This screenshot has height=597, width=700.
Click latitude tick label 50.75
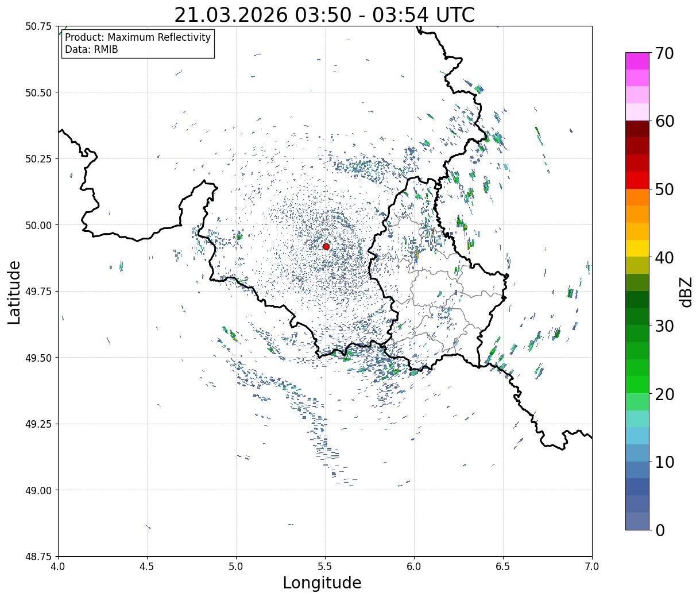coord(38,26)
